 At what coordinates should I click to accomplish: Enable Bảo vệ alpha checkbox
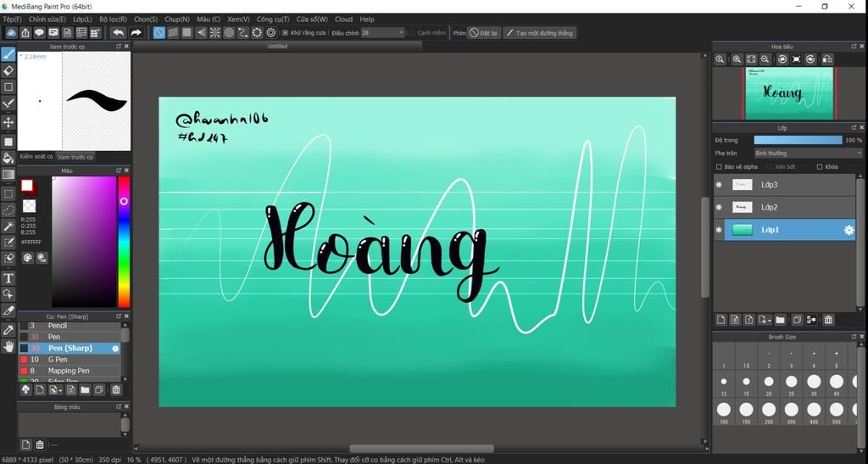(719, 166)
